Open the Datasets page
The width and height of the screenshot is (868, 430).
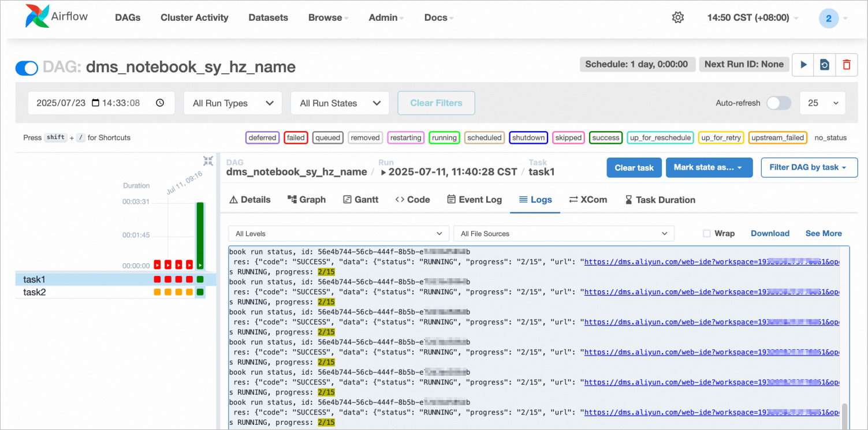point(269,17)
